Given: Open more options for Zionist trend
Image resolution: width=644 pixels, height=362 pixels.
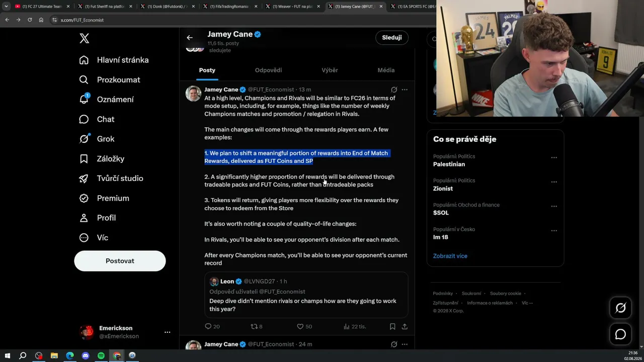Looking at the screenshot, I should 554,182.
